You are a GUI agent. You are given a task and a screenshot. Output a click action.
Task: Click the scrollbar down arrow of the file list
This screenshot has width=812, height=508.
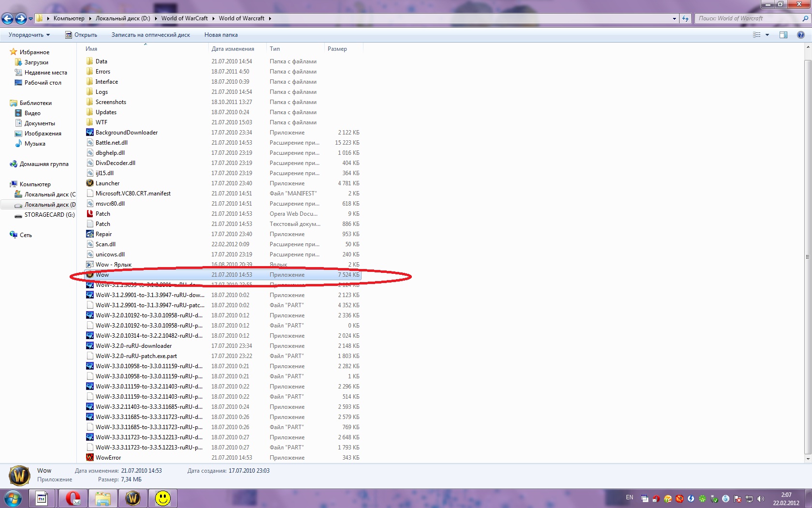(808, 459)
